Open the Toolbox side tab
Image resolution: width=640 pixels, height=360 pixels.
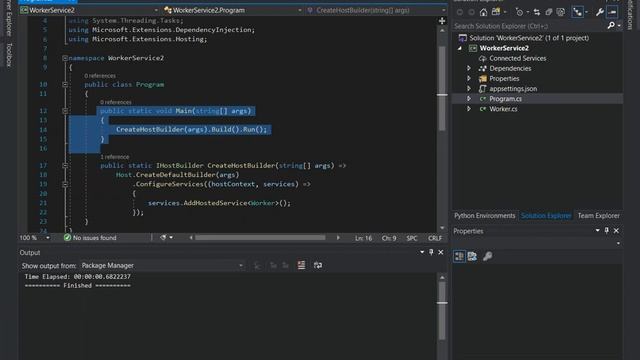[9, 55]
